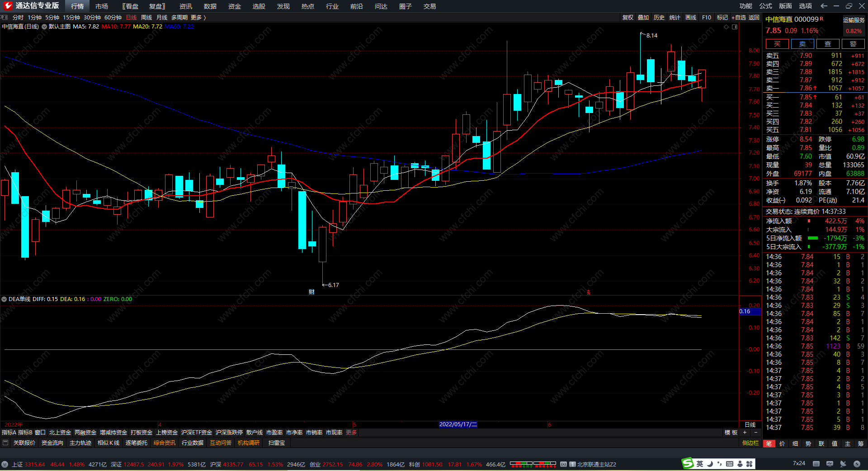Open the 资讯 menu
Image resolution: width=868 pixels, height=471 pixels.
click(186, 6)
